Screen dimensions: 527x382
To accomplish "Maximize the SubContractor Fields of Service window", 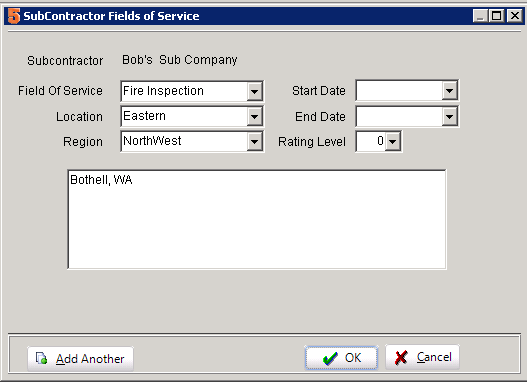I will [497, 16].
